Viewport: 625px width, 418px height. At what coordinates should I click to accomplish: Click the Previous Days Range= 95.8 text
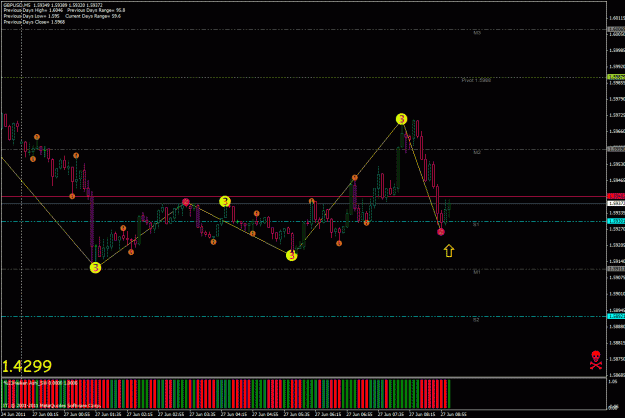[x=96, y=10]
